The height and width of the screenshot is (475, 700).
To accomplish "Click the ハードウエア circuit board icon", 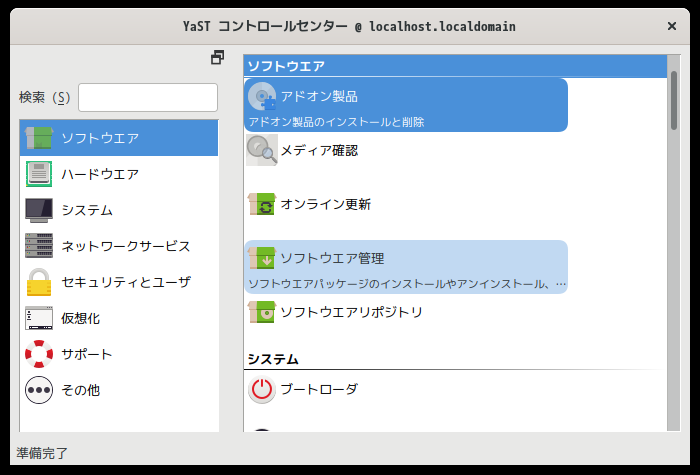I will [x=39, y=174].
